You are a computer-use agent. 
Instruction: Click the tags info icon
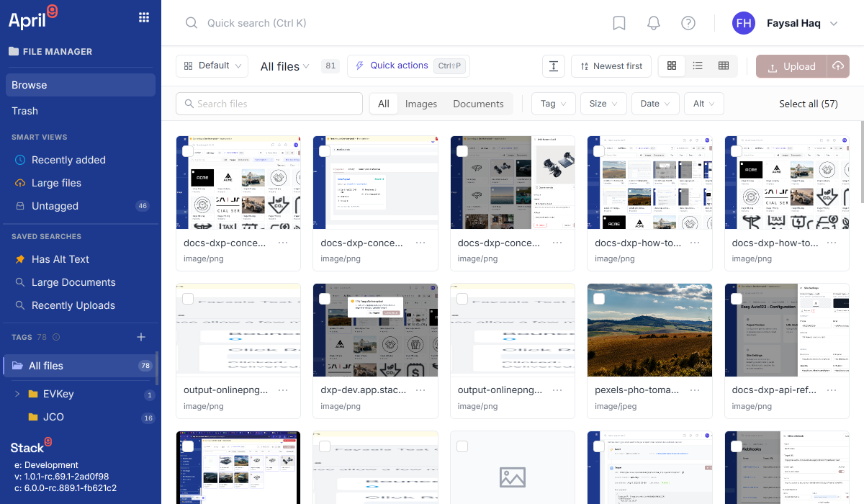click(x=56, y=337)
